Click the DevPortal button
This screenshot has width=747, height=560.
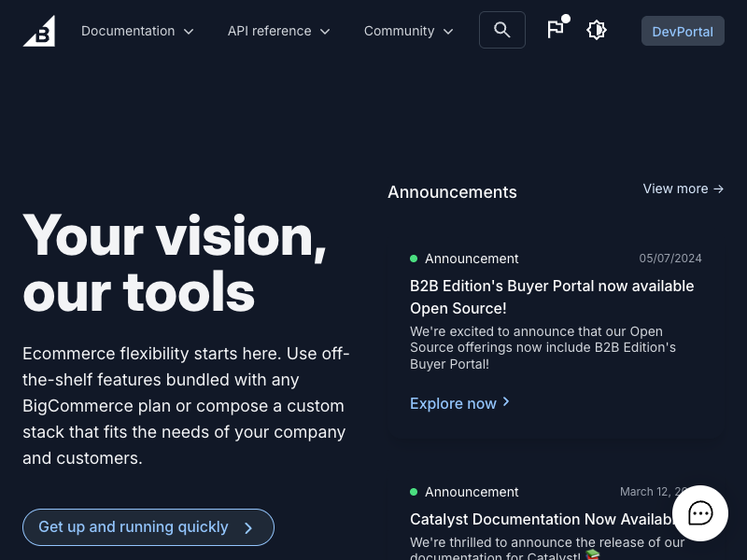683,31
